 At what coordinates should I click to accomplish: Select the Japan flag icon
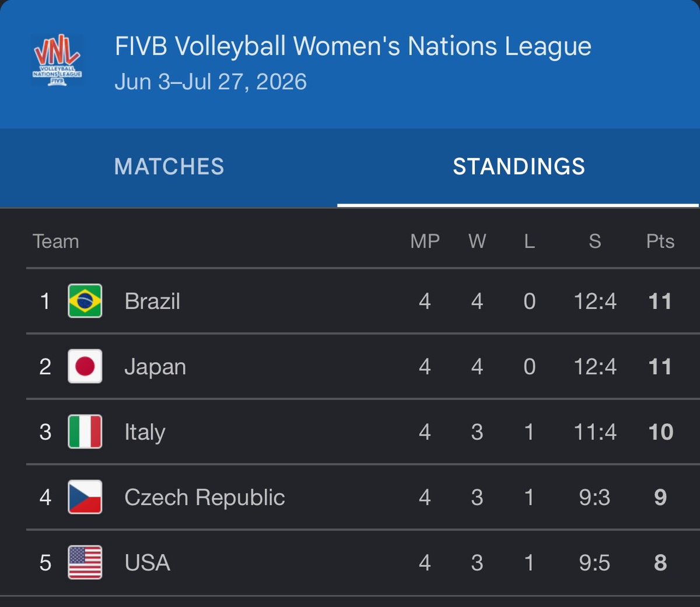[85, 366]
